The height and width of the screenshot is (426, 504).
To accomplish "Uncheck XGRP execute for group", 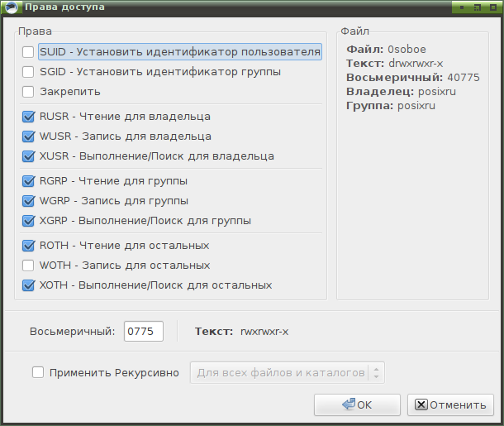I will [28, 221].
